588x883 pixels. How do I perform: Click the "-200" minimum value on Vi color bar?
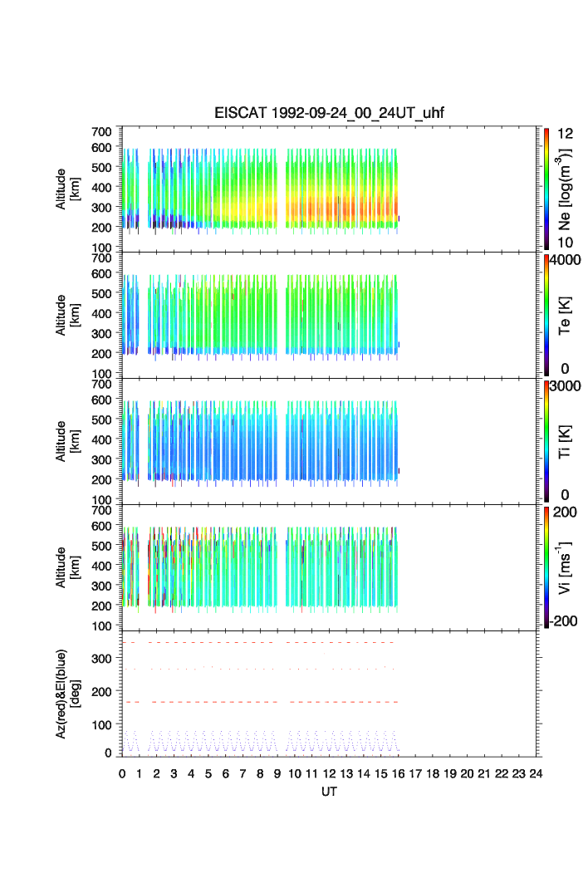(564, 621)
